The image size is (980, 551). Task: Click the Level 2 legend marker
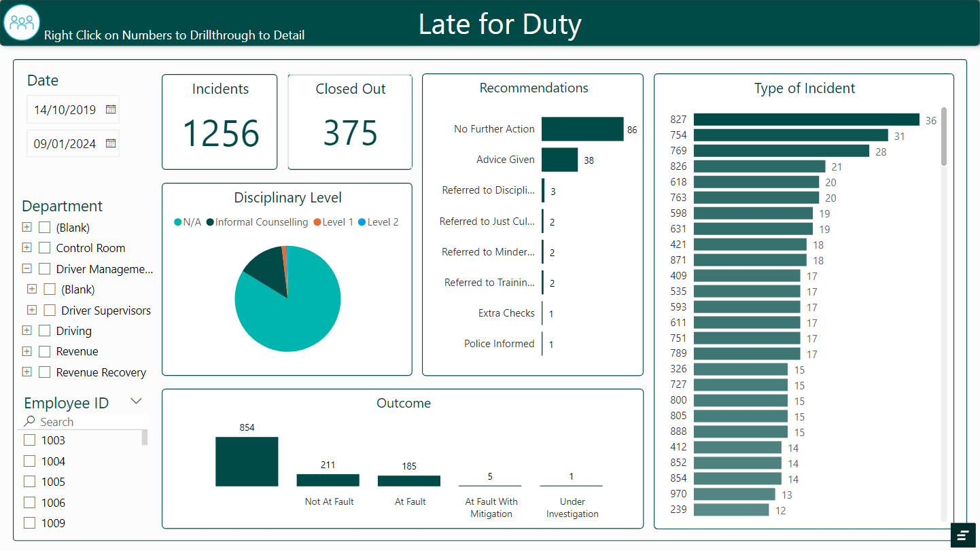(362, 222)
